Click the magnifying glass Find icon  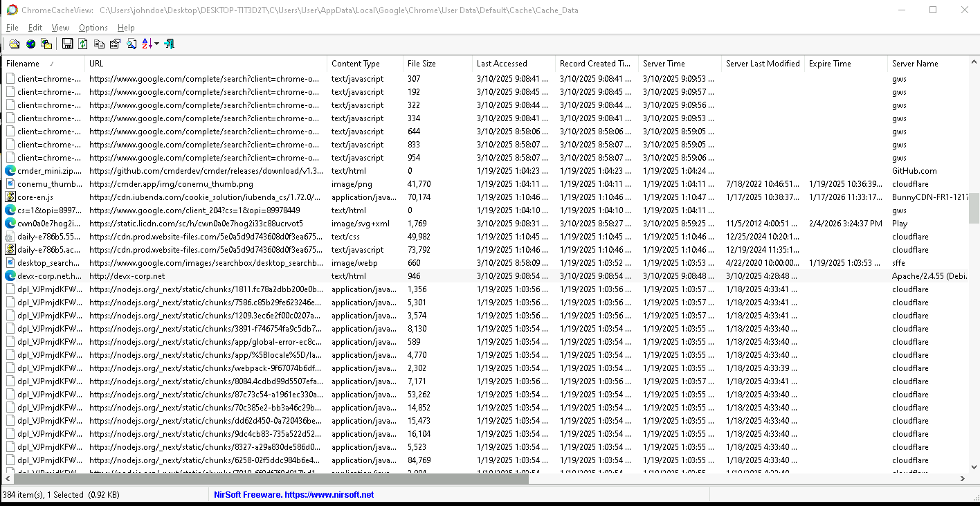pyautogui.click(x=131, y=44)
